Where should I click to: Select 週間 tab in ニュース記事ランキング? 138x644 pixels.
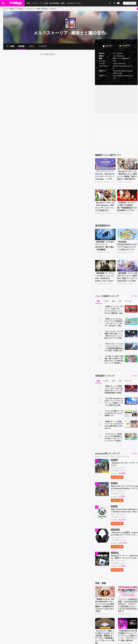tap(113, 301)
